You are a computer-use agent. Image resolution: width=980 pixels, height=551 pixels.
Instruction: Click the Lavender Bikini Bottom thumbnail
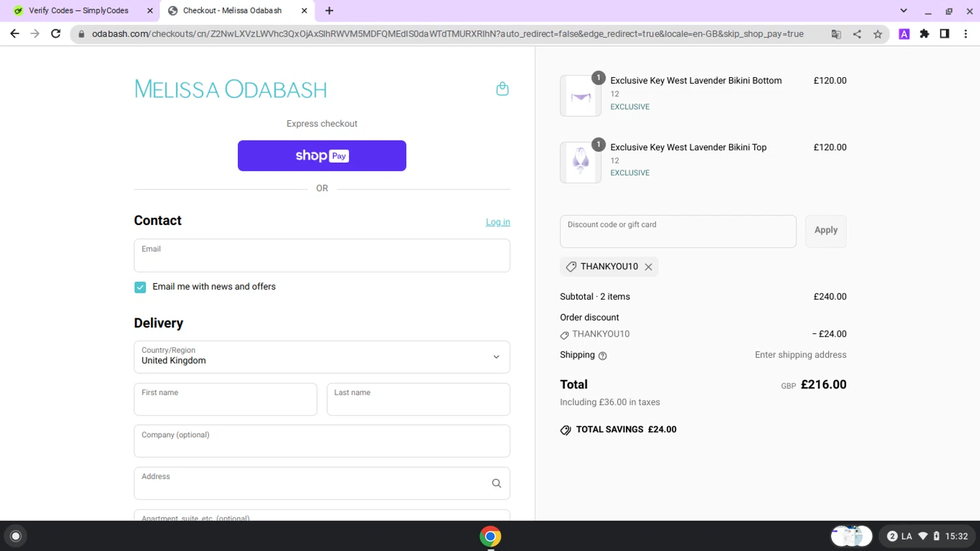tap(580, 95)
